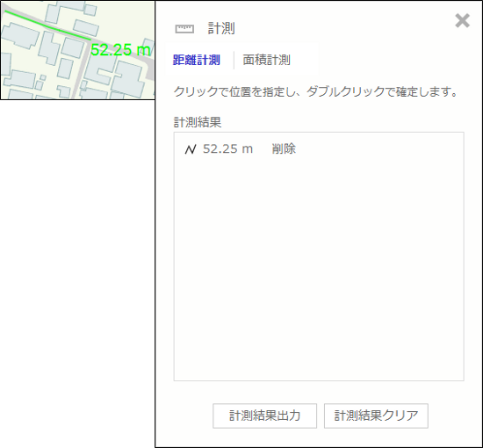Click the left start of green line
Image resolution: width=483 pixels, height=448 pixels.
click(5, 11)
